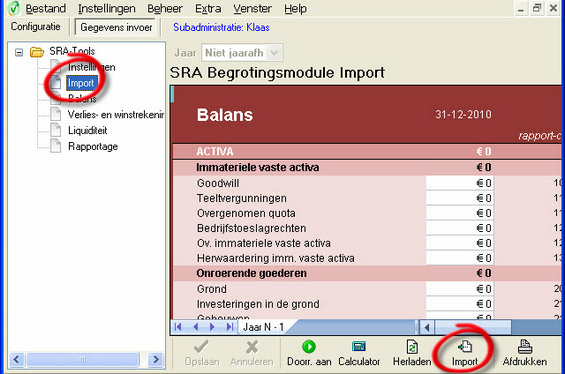Viewport: 565px width, 374px height.
Task: Jump to the last sheet tab arrow
Action: pyautogui.click(x=230, y=327)
